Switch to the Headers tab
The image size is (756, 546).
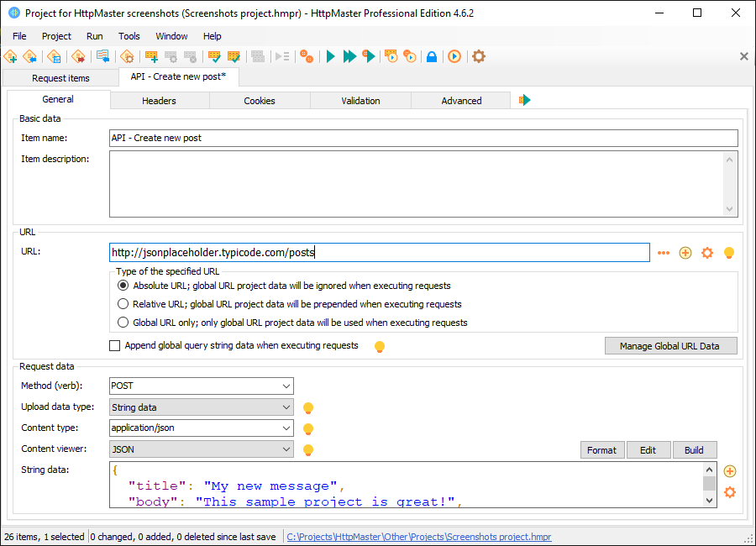pyautogui.click(x=159, y=101)
